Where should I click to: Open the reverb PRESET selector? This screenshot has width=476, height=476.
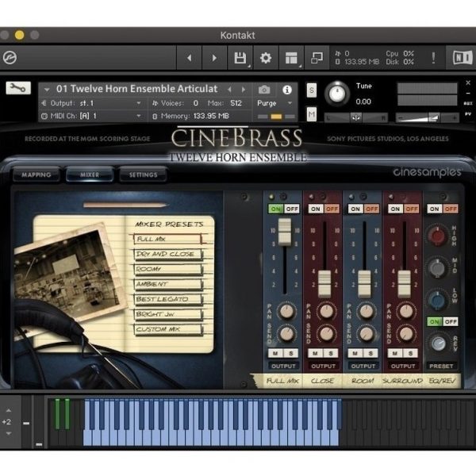441,366
